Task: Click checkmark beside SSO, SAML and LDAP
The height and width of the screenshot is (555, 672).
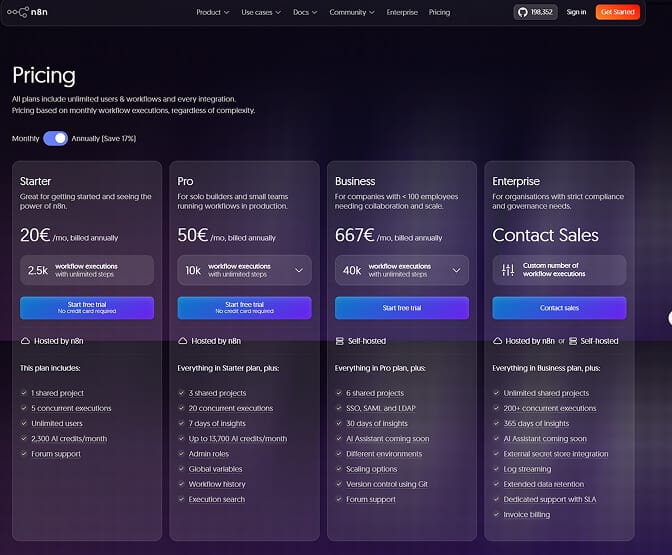Action: [x=339, y=408]
